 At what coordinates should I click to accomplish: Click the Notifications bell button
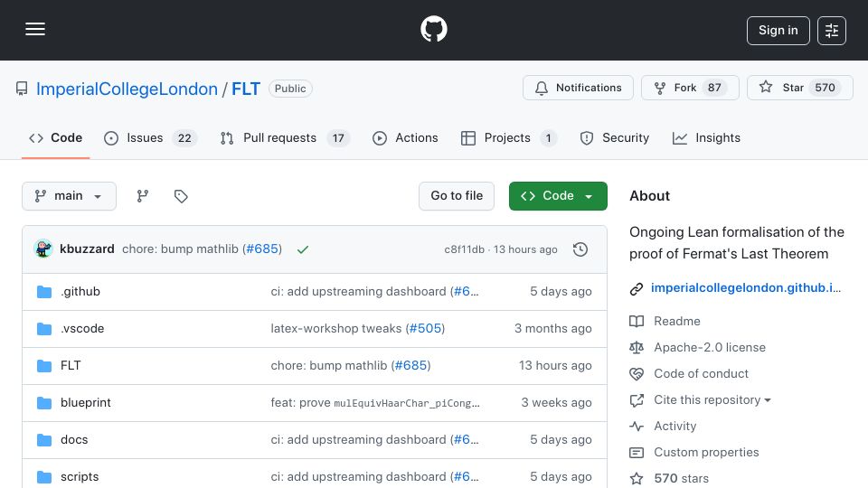click(x=578, y=88)
